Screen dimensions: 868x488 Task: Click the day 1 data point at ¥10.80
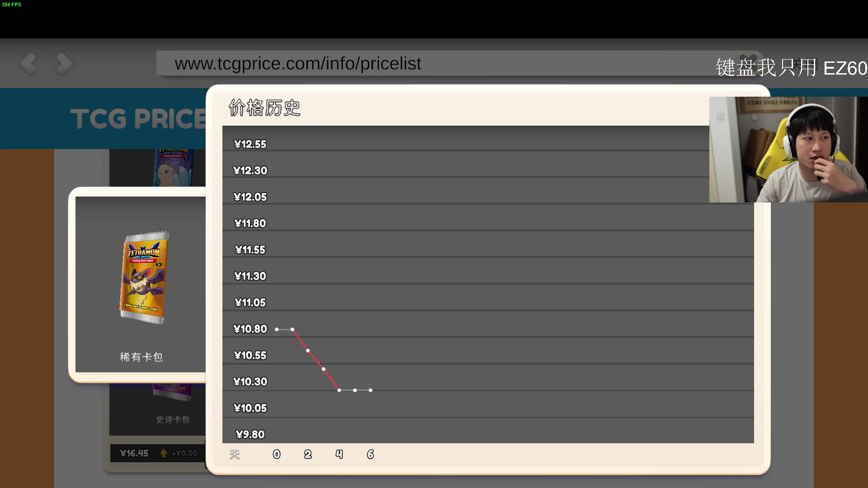292,329
